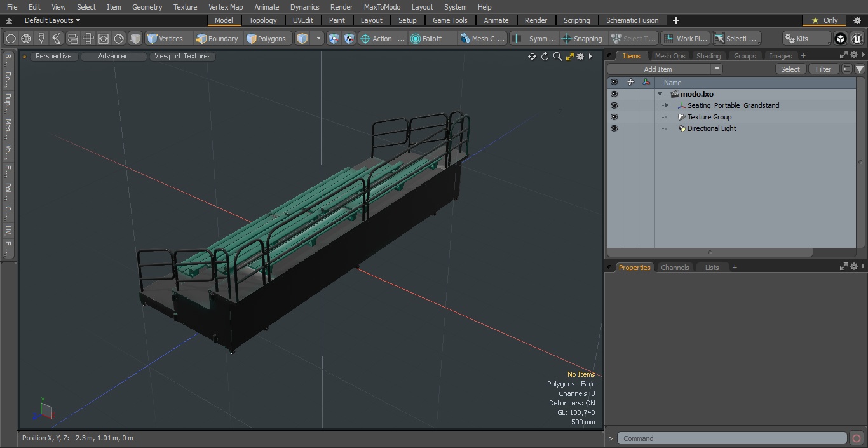Image resolution: width=868 pixels, height=448 pixels.
Task: Click the grey solid cube icon
Action: point(135,39)
